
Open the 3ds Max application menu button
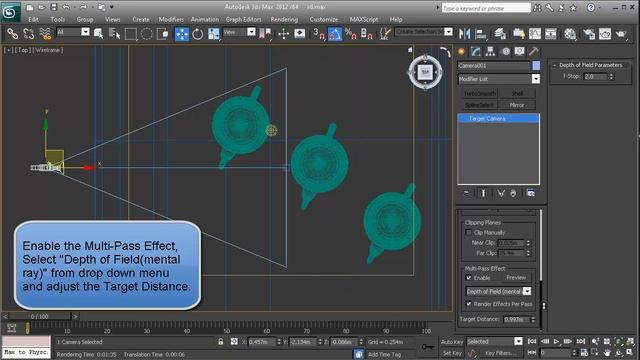[x=10, y=12]
